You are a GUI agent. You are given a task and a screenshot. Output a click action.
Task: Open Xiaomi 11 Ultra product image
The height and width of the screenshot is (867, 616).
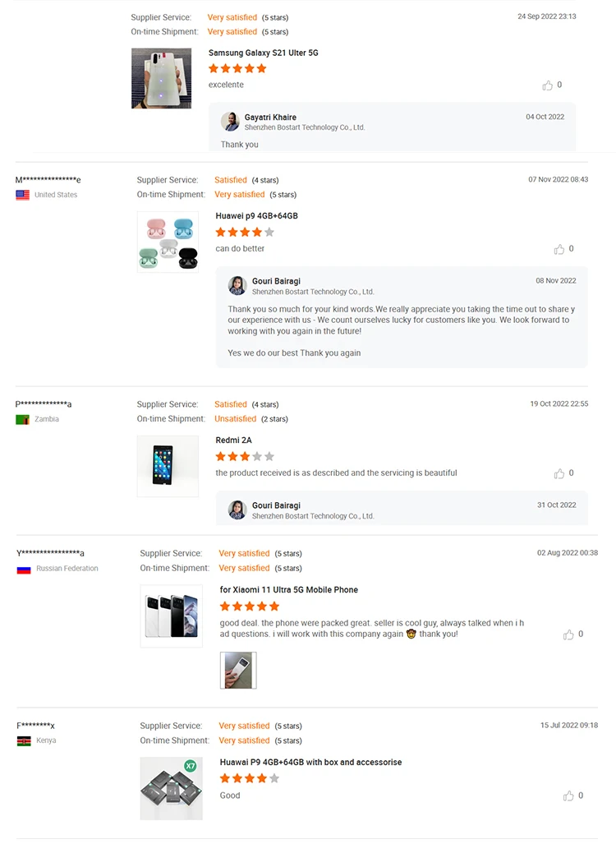click(171, 616)
